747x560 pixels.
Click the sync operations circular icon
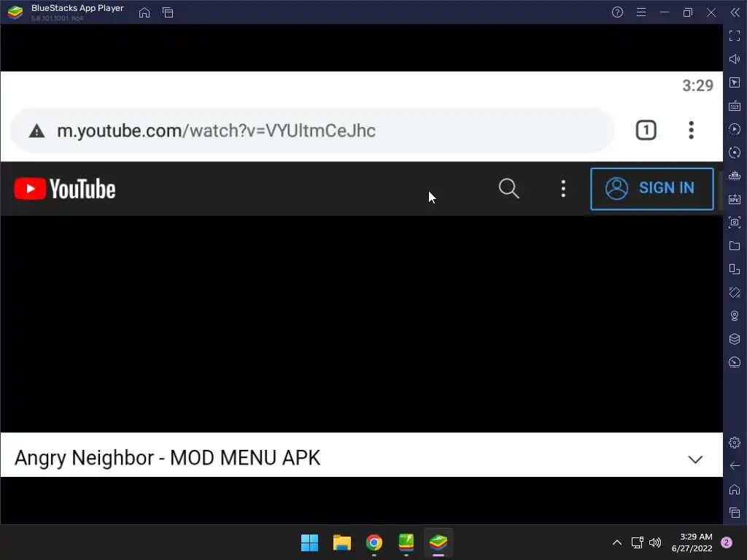(735, 152)
